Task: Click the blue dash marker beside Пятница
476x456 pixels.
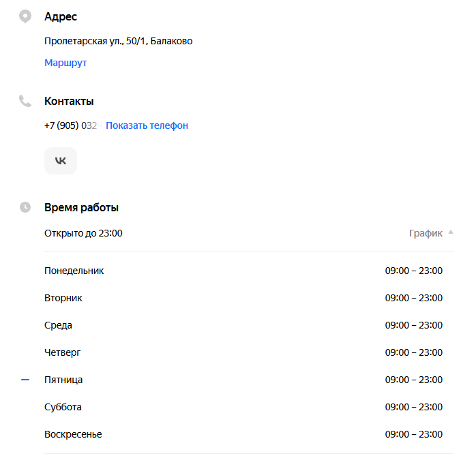Action: pyautogui.click(x=25, y=380)
